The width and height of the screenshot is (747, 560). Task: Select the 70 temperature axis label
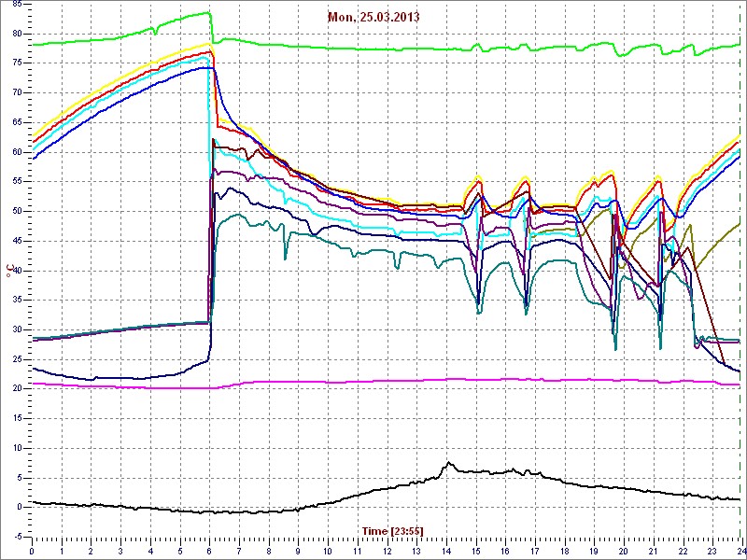point(17,92)
